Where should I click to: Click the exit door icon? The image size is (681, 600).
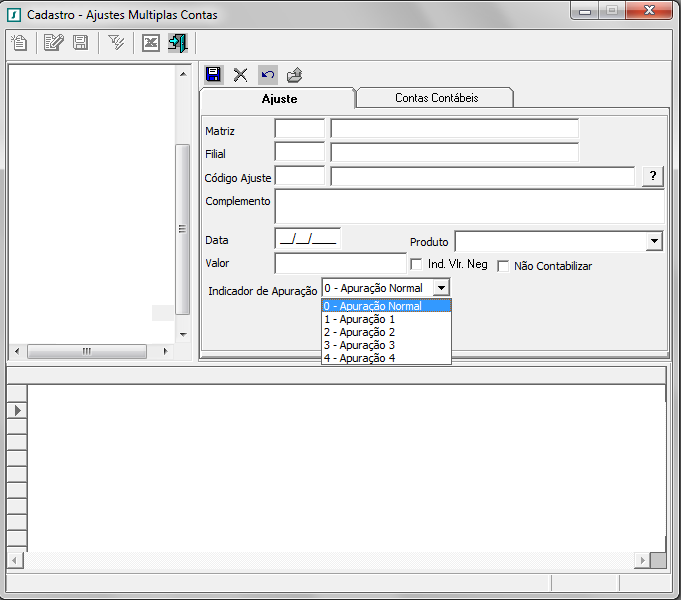pyautogui.click(x=177, y=43)
